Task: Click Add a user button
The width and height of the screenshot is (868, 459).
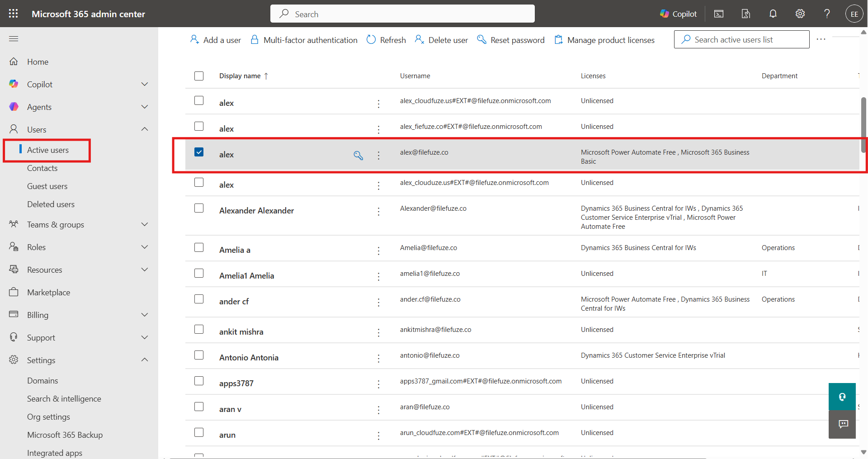Action: pos(216,40)
